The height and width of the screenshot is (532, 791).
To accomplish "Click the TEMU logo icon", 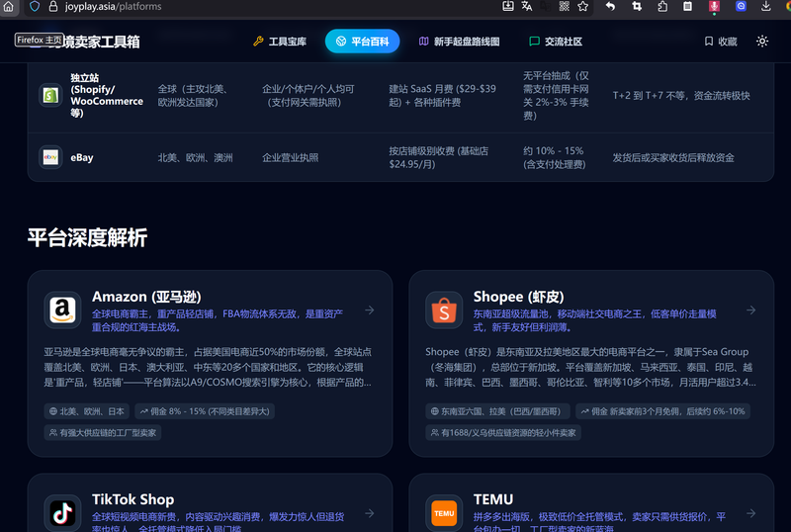I will pos(445,513).
